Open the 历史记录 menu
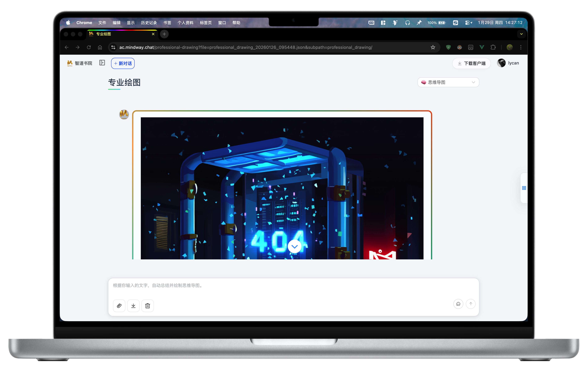The width and height of the screenshot is (588, 371). [149, 23]
